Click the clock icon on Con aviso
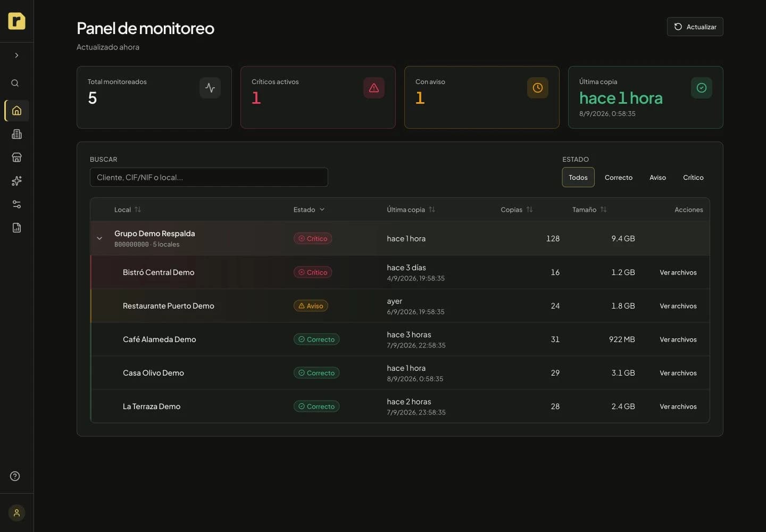Image resolution: width=766 pixels, height=532 pixels. pyautogui.click(x=538, y=88)
